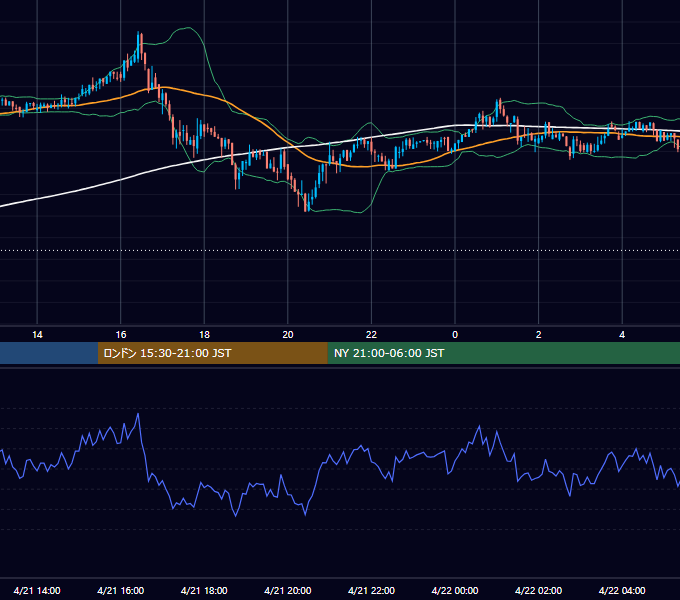This screenshot has width=680, height=600.
Task: Click the 4/21 18:00 date label
Action: coord(204,590)
